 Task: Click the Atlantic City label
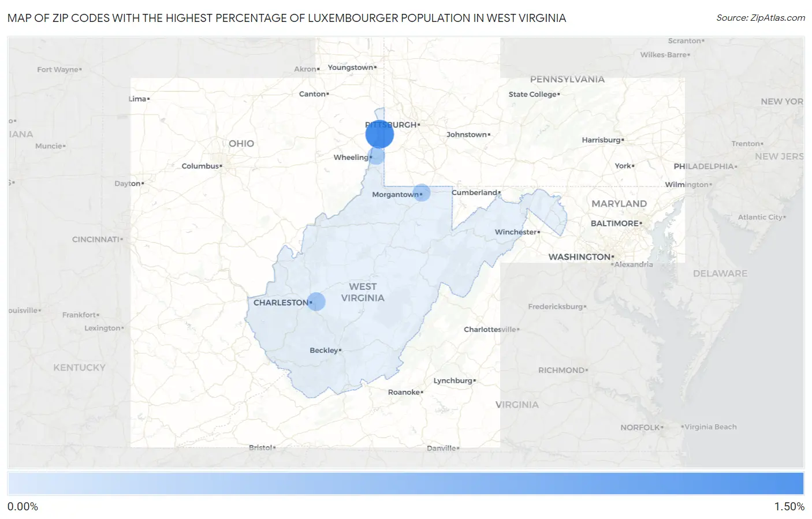(760, 218)
